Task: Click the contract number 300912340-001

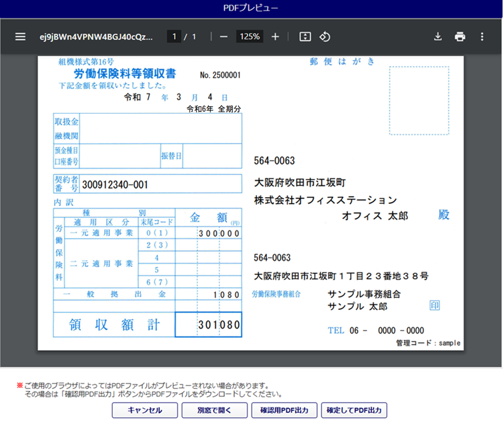Action: click(x=115, y=185)
